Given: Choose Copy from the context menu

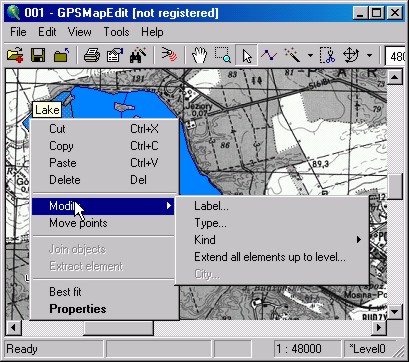Looking at the screenshot, I should pyautogui.click(x=104, y=146).
